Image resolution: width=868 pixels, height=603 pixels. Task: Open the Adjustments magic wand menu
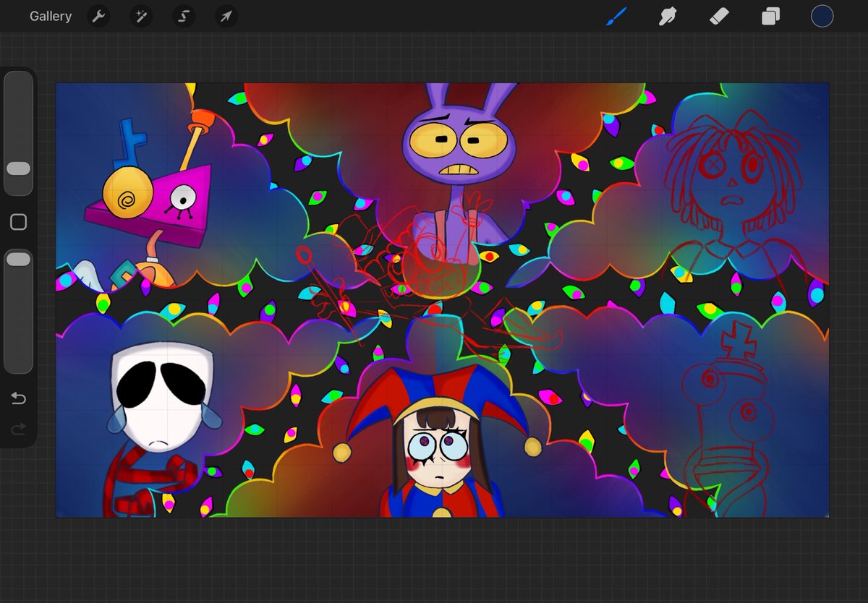point(141,16)
